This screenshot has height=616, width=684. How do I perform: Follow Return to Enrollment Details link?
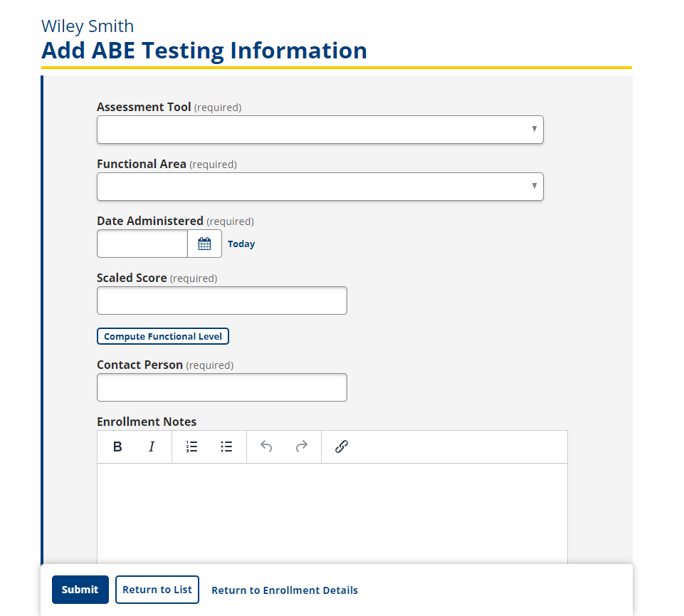[x=285, y=590]
